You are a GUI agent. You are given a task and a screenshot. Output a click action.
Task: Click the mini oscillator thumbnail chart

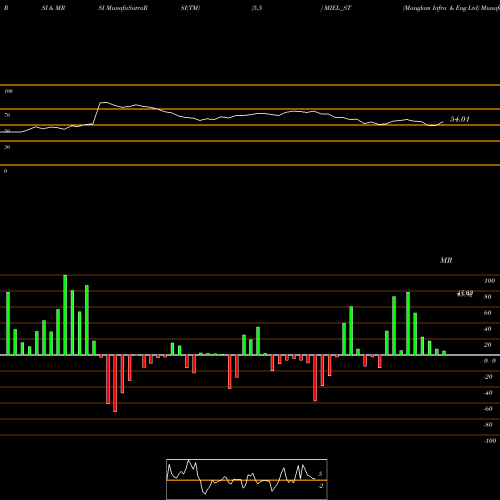click(247, 479)
